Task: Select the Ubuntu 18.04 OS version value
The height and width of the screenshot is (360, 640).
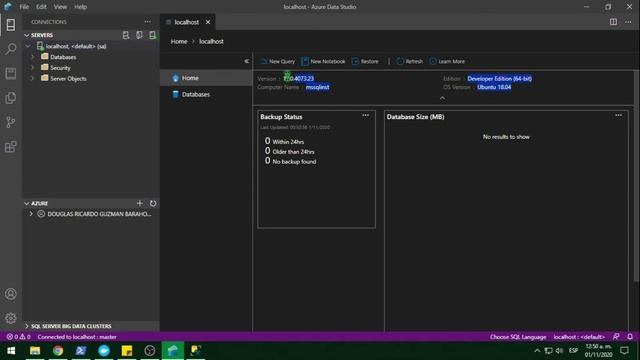Action: [x=494, y=87]
